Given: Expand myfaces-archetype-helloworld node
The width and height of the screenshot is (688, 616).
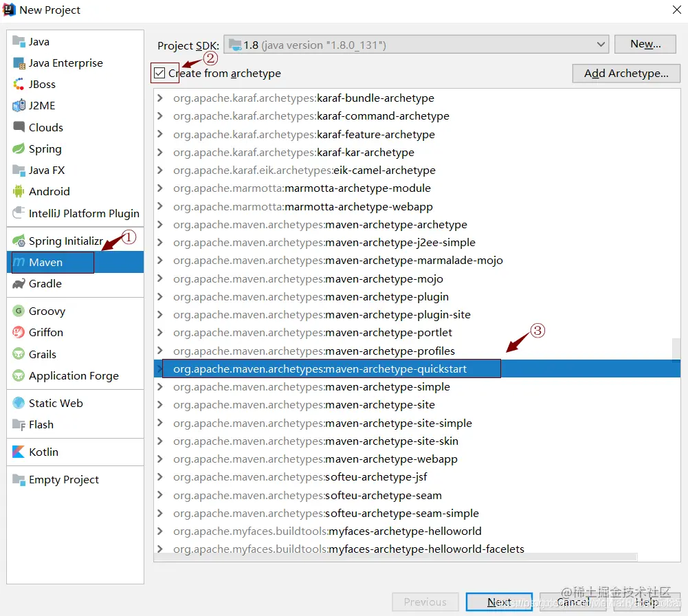Looking at the screenshot, I should (160, 531).
